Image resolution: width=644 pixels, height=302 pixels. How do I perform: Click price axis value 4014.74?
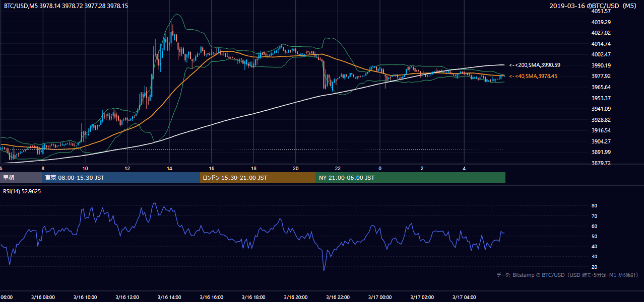pyautogui.click(x=601, y=44)
